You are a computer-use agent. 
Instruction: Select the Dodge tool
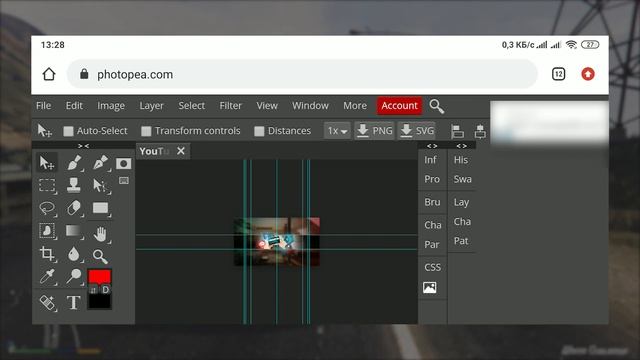pos(74,276)
